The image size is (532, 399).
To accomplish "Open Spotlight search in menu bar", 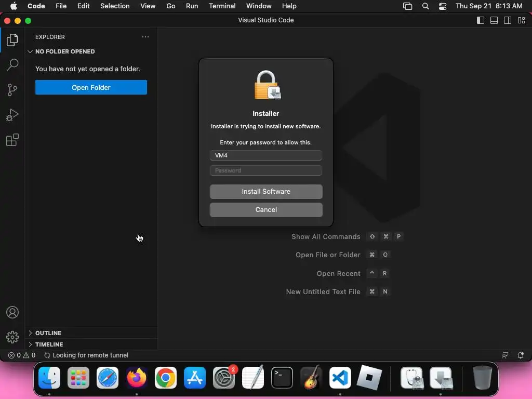I will click(x=425, y=6).
